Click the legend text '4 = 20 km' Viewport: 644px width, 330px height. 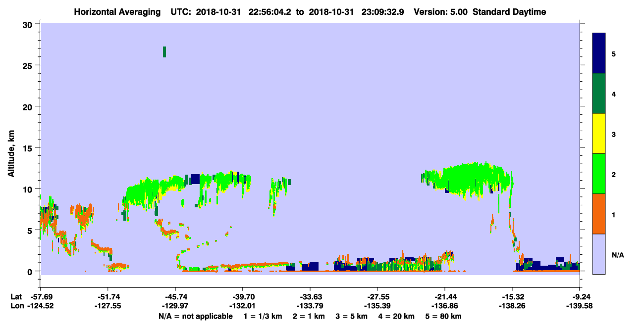tap(396, 316)
